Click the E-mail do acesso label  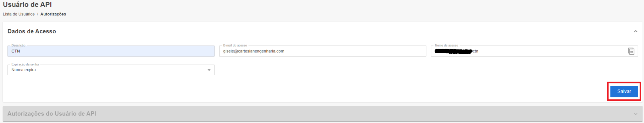coord(235,45)
